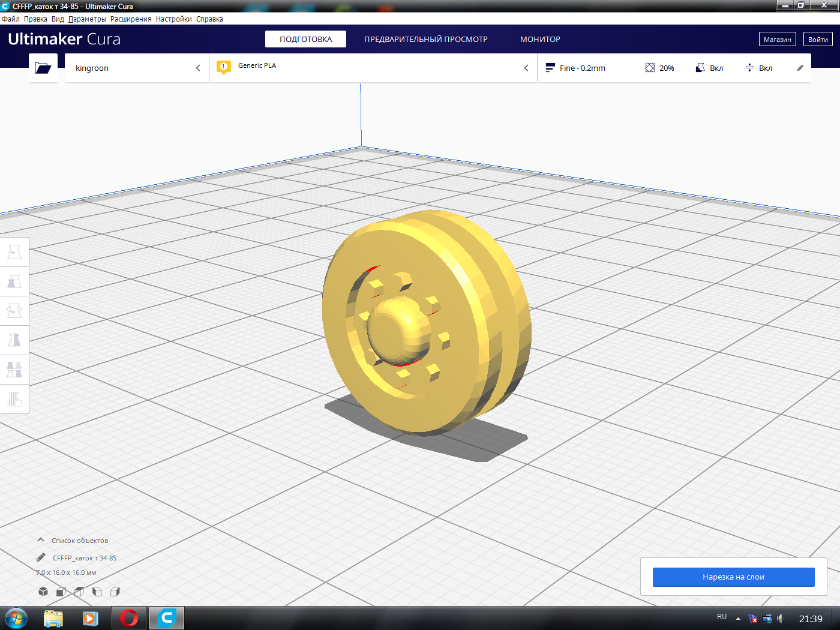840x630 pixels.
Task: Open a file with the folder icon
Action: (43, 68)
